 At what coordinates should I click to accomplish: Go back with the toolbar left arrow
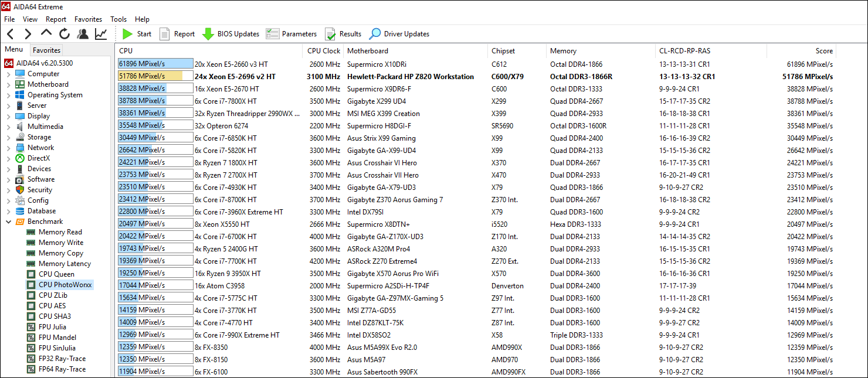coord(11,34)
